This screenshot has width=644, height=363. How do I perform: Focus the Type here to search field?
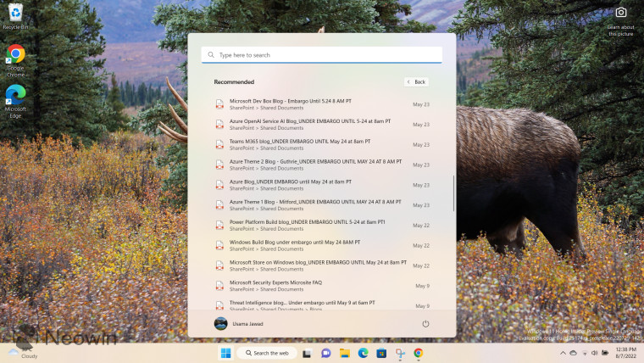click(322, 54)
